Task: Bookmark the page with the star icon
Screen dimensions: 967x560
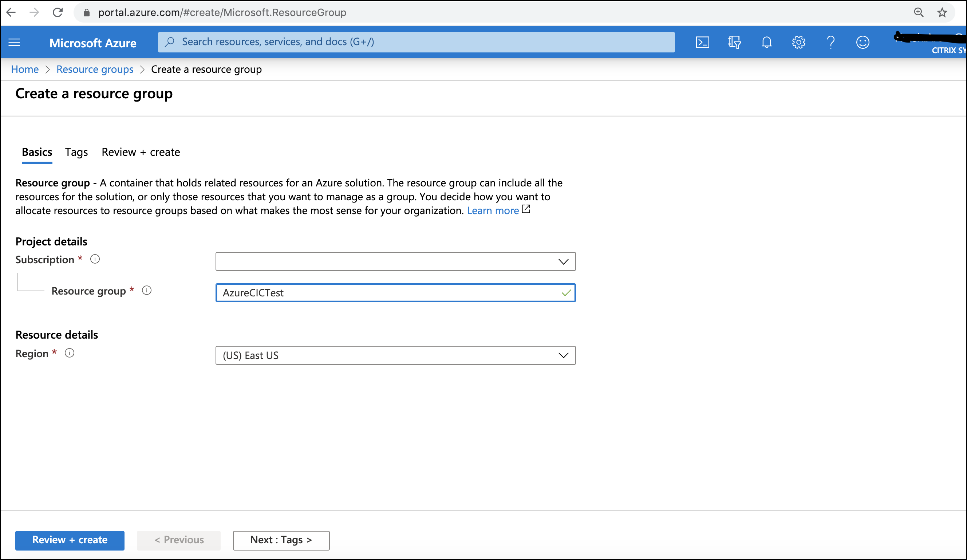Action: tap(942, 13)
